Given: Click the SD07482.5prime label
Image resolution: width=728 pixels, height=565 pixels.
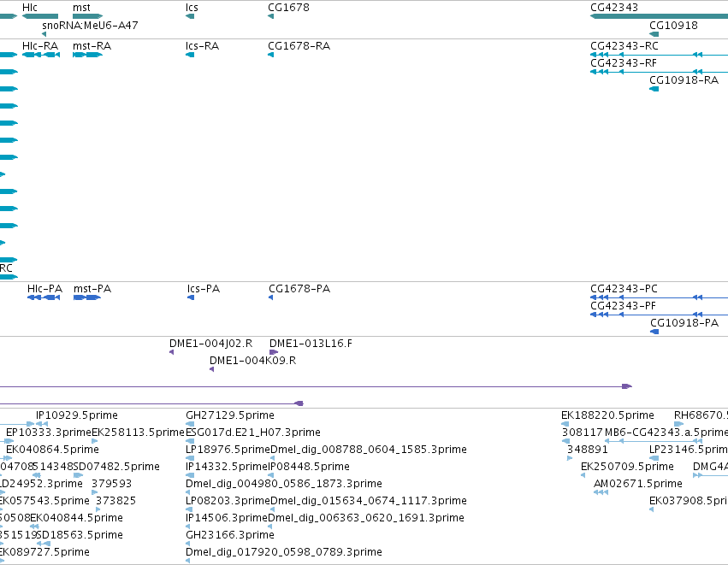Looking at the screenshot, I should [x=116, y=467].
